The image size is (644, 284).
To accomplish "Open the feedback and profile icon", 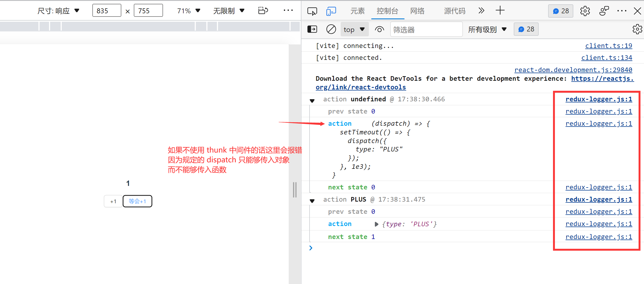I will [604, 11].
